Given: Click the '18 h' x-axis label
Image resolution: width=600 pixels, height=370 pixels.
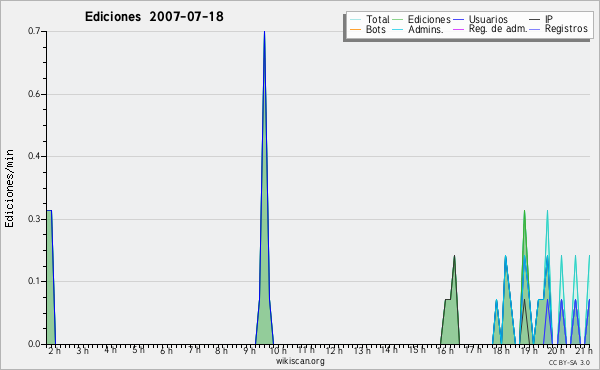Looking at the screenshot, I should click(x=501, y=350).
